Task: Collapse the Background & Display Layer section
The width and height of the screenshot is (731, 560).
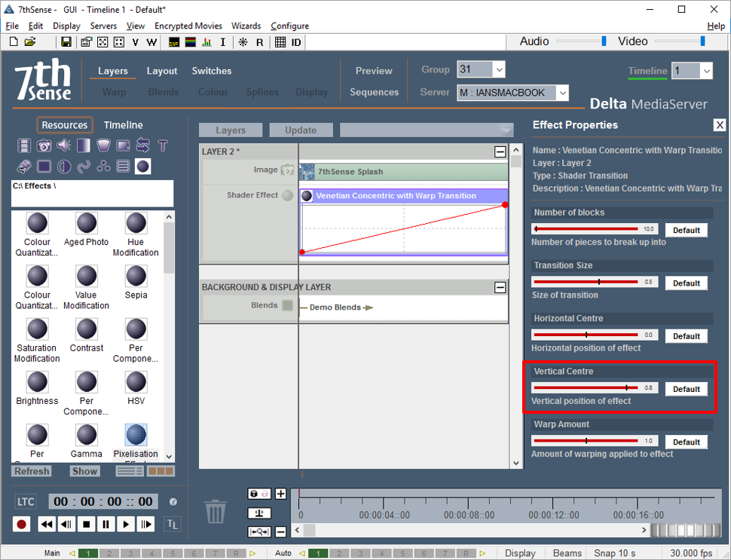Action: click(500, 287)
